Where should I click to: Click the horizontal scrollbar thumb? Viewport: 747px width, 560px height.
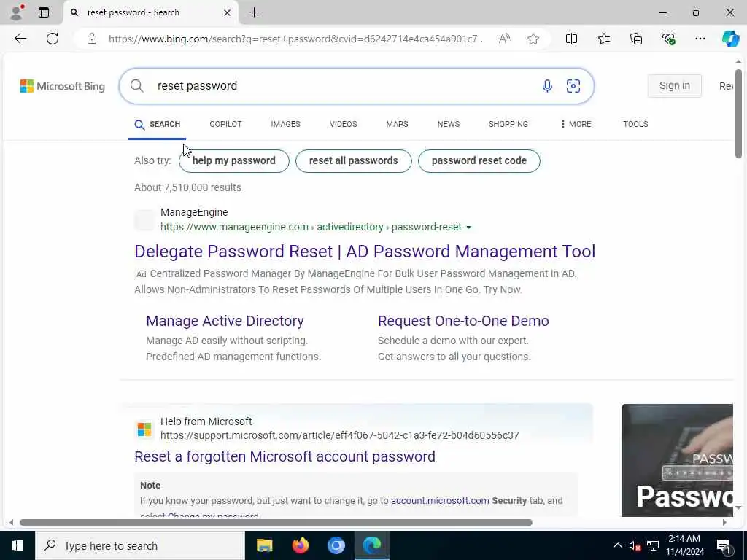276,522
